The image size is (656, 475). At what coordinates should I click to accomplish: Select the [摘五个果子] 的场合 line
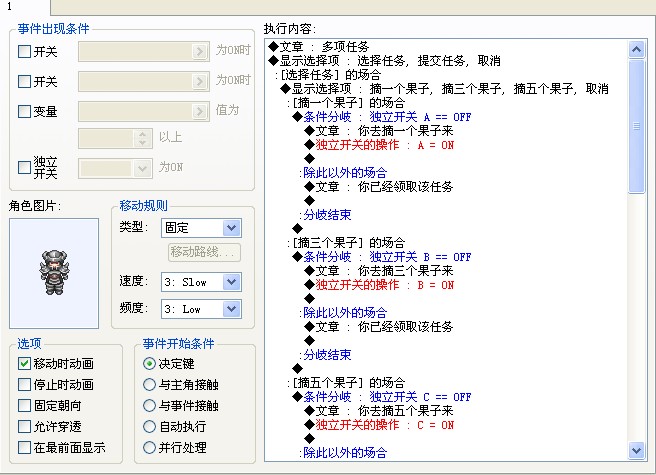[x=346, y=383]
